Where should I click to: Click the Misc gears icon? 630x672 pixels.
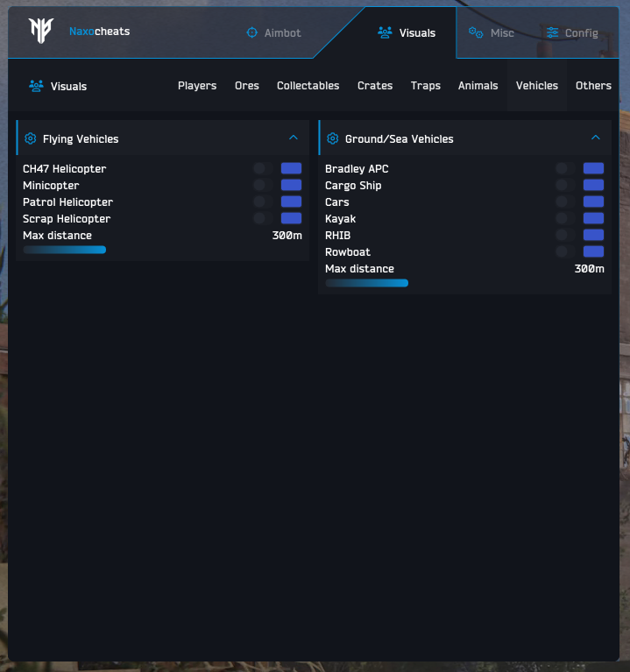click(x=476, y=32)
